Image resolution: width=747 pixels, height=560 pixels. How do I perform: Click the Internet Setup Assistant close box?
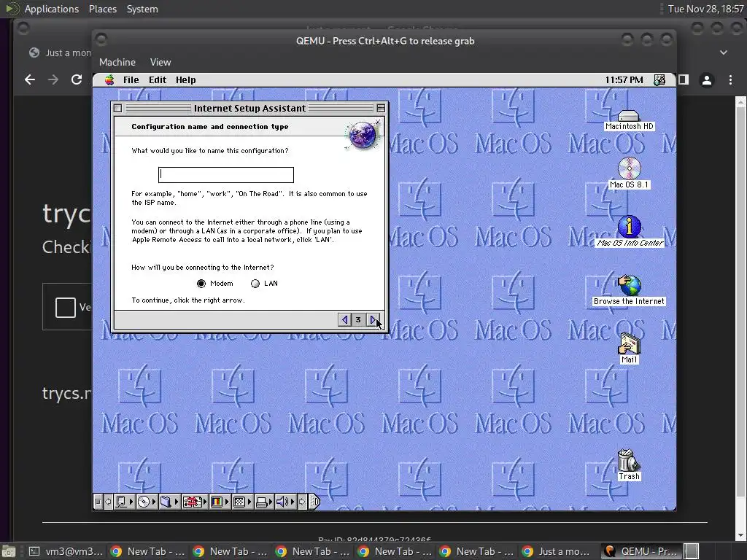pos(117,108)
